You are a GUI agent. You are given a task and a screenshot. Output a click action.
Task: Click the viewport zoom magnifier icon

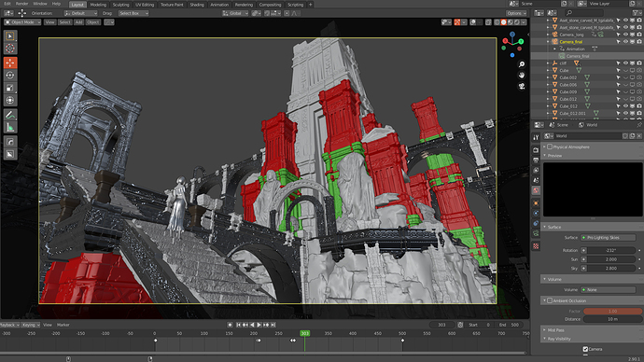[522, 64]
